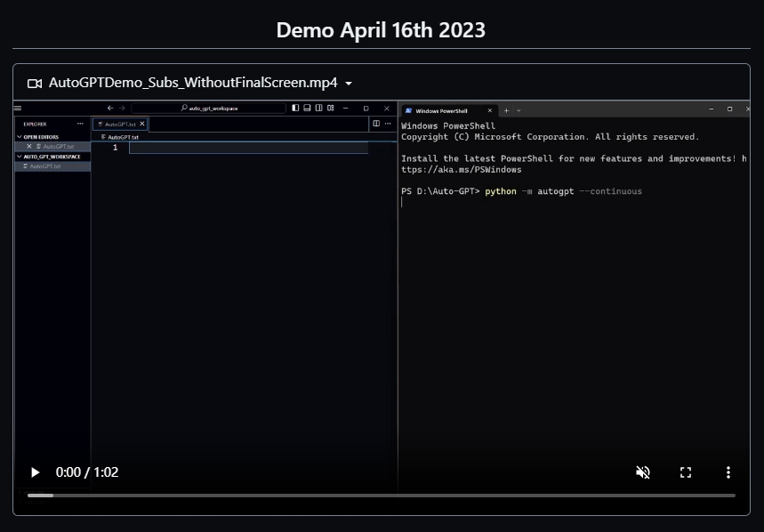The height and width of the screenshot is (532, 764).
Task: Open more actions in the Explorer header
Action: (80, 124)
